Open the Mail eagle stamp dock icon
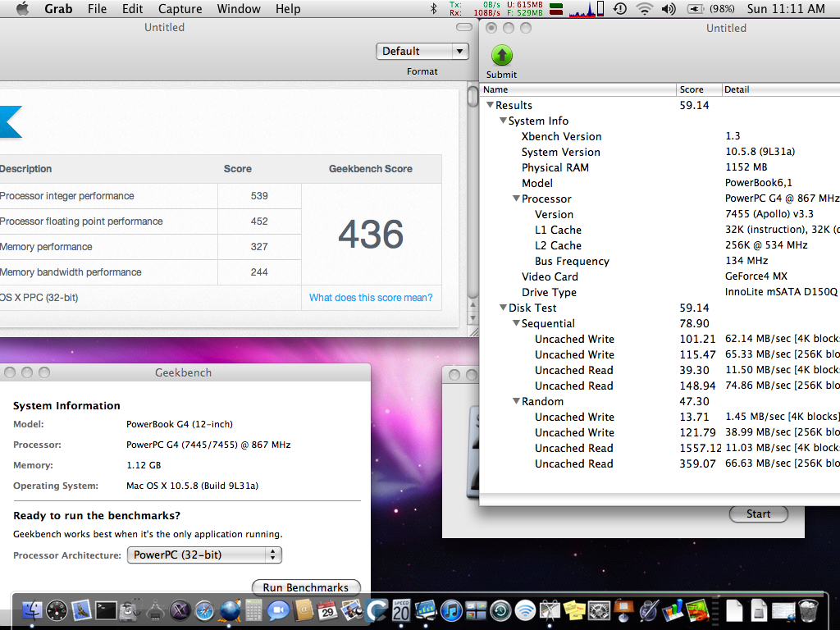Screen dimensions: 840x630 pyautogui.click(x=81, y=610)
